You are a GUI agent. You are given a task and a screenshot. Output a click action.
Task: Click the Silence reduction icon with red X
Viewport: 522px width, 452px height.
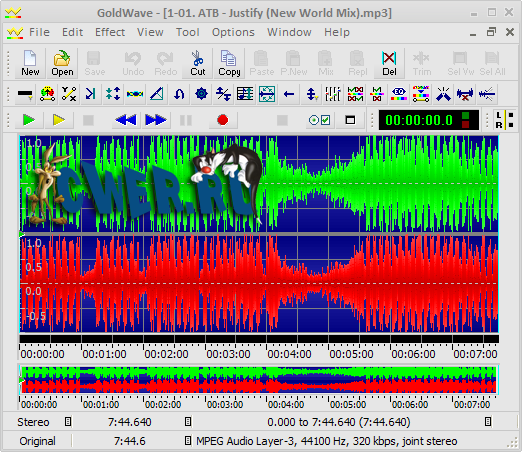[x=465, y=94]
